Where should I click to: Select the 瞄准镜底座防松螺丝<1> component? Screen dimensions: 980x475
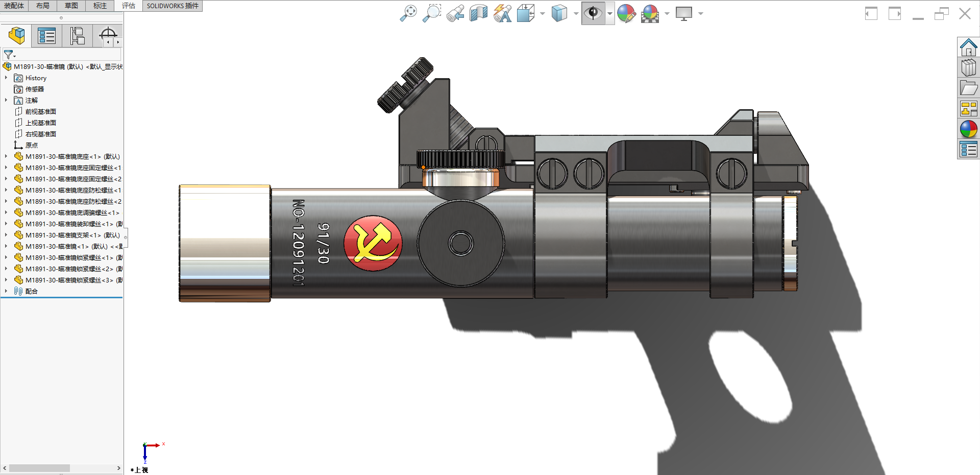pyautogui.click(x=68, y=191)
